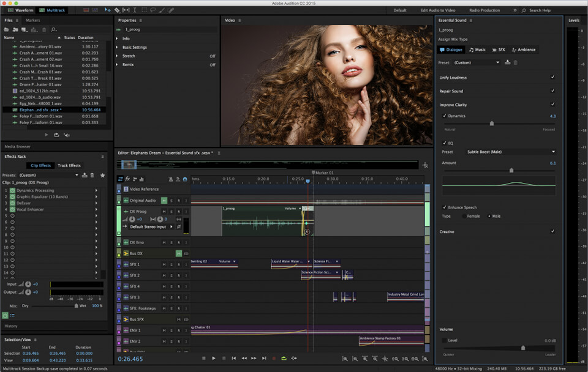Open the Default Stereo Input dropdown

point(149,227)
